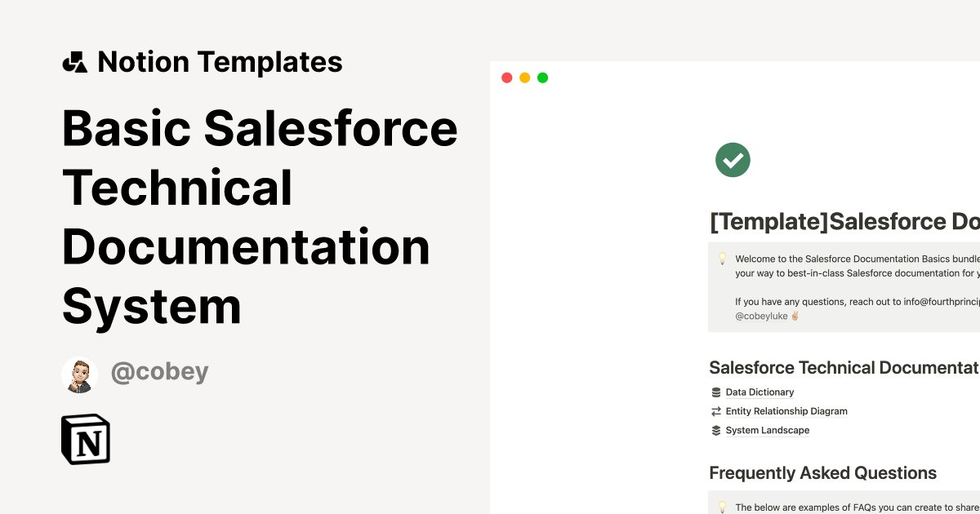Click the Notion Templates logo icon
The image size is (980, 514).
coord(76,61)
